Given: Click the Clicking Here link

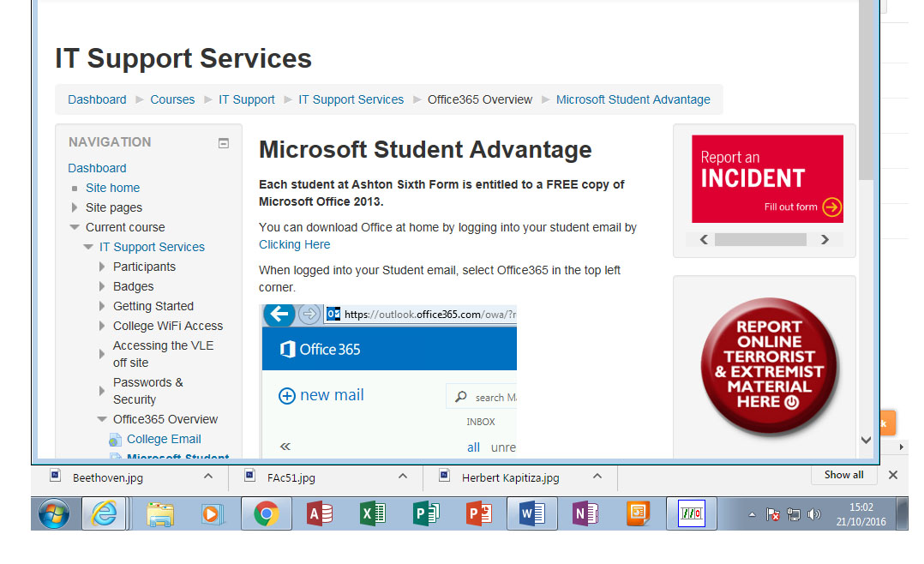Looking at the screenshot, I should coord(294,244).
